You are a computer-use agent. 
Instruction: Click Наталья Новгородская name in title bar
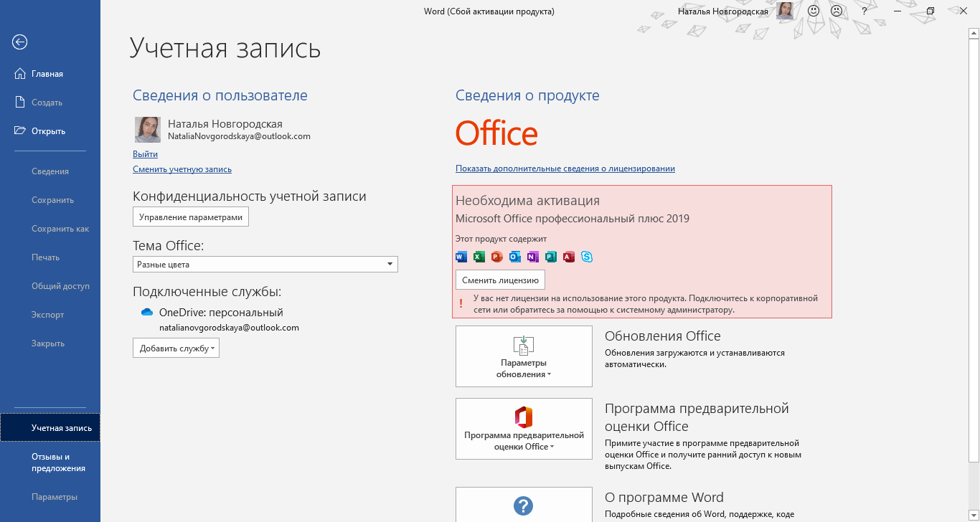point(723,11)
